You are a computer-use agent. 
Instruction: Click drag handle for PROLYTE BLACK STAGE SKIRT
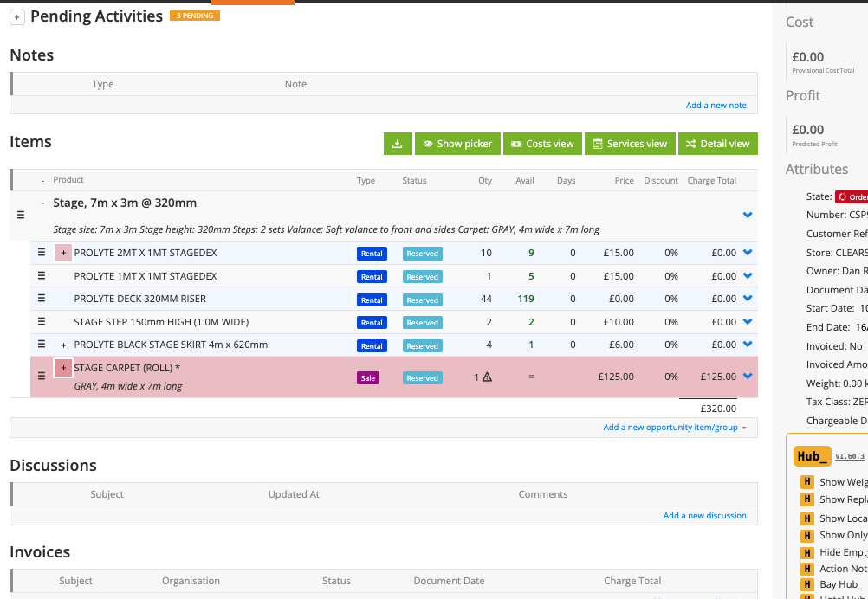pyautogui.click(x=41, y=344)
